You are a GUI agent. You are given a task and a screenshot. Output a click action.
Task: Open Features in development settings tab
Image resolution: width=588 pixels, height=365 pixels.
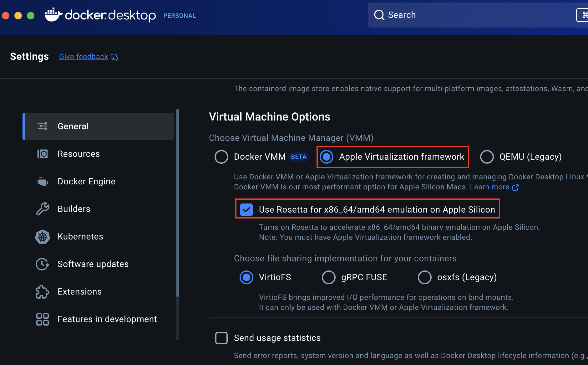pos(98,319)
